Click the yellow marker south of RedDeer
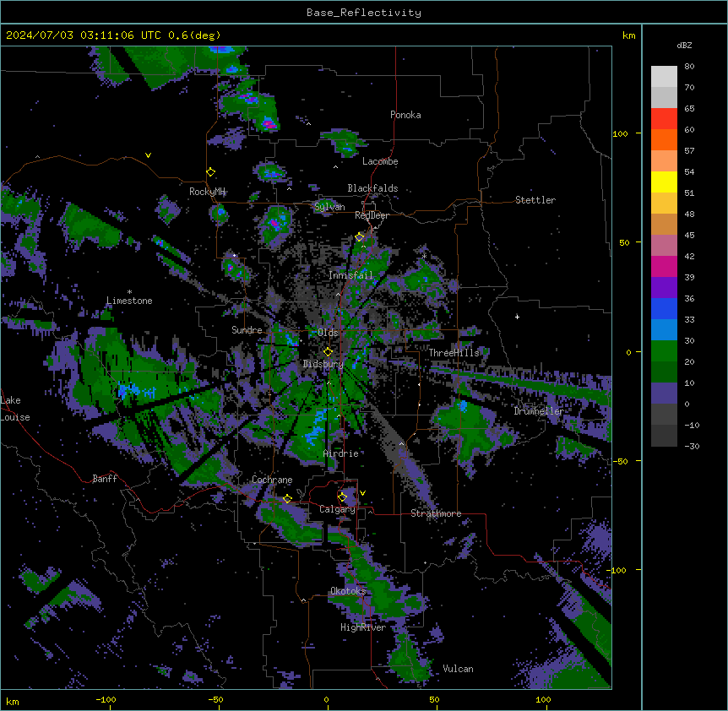This screenshot has height=711, width=728. [360, 237]
